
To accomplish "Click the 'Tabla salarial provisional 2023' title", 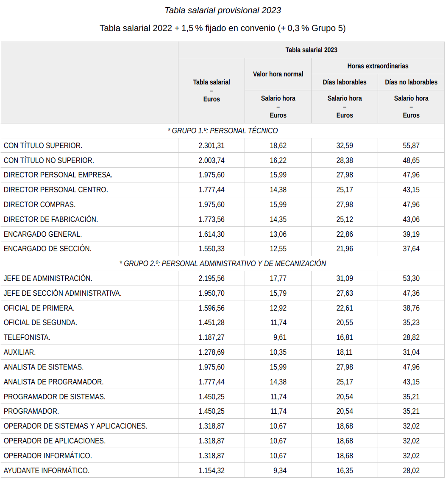I will point(223,10).
